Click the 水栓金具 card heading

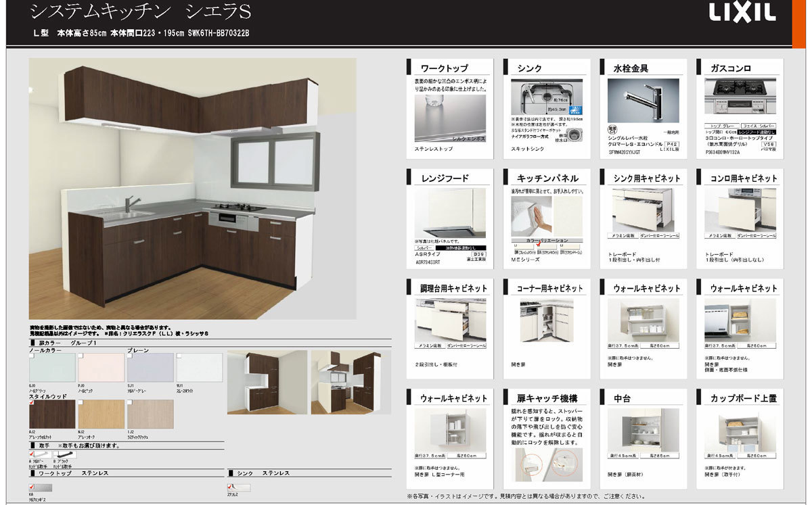[631, 68]
